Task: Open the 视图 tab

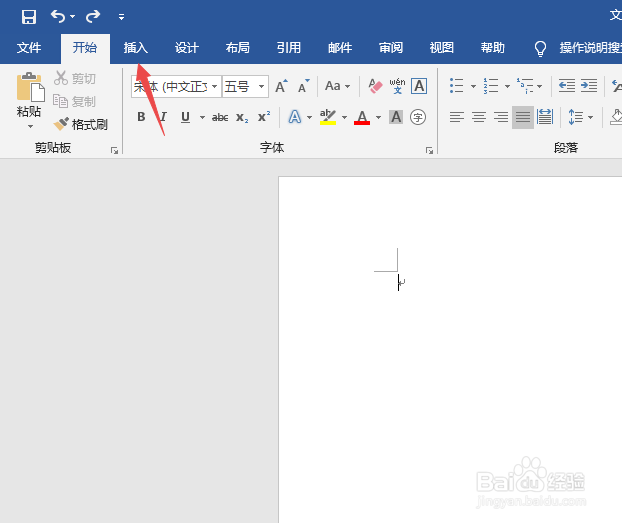Action: pos(442,48)
